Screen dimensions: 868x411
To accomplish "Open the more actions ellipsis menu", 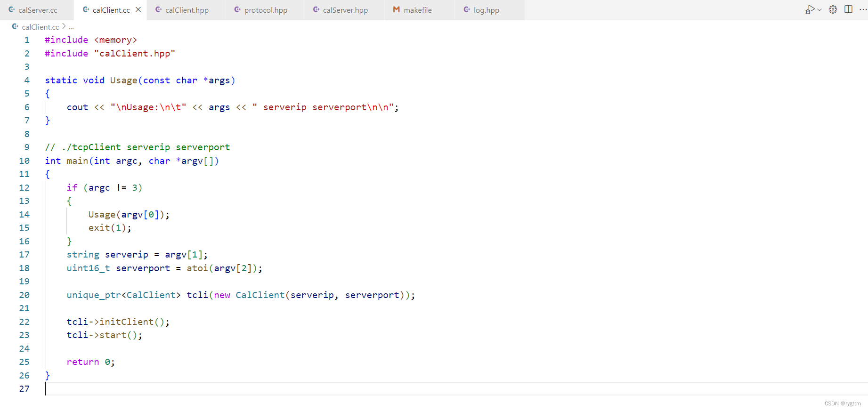I will click(863, 9).
